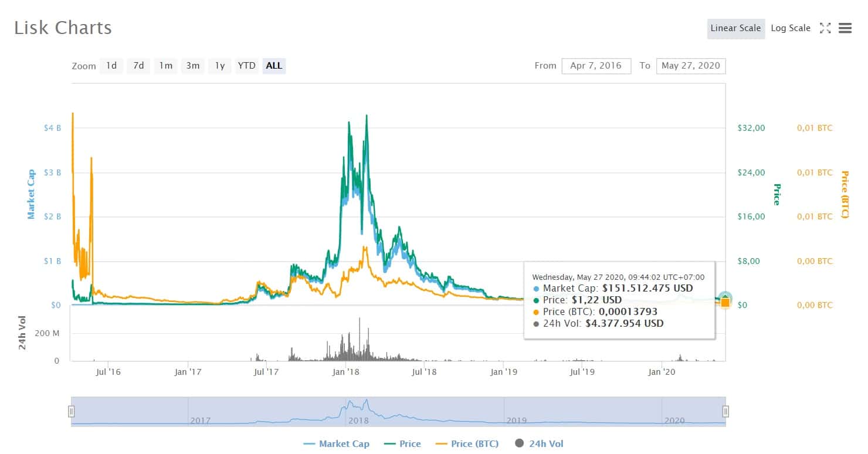Toggle Price (BTC) series in legend

coord(466,443)
